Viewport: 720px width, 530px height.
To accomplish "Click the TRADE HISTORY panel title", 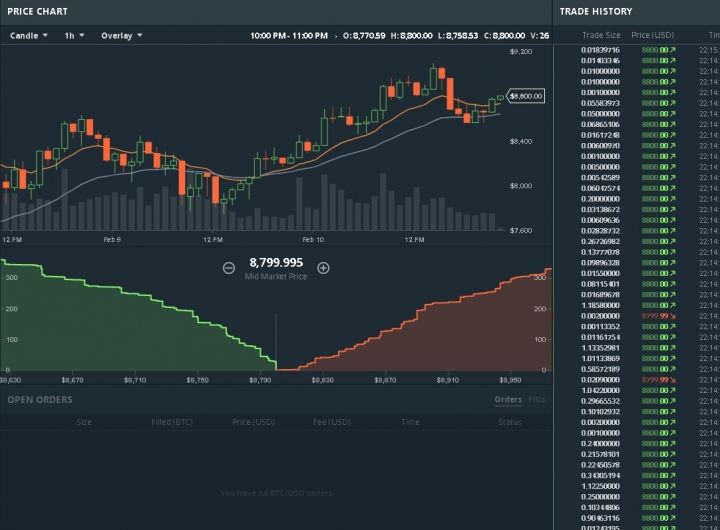I will coord(596,11).
